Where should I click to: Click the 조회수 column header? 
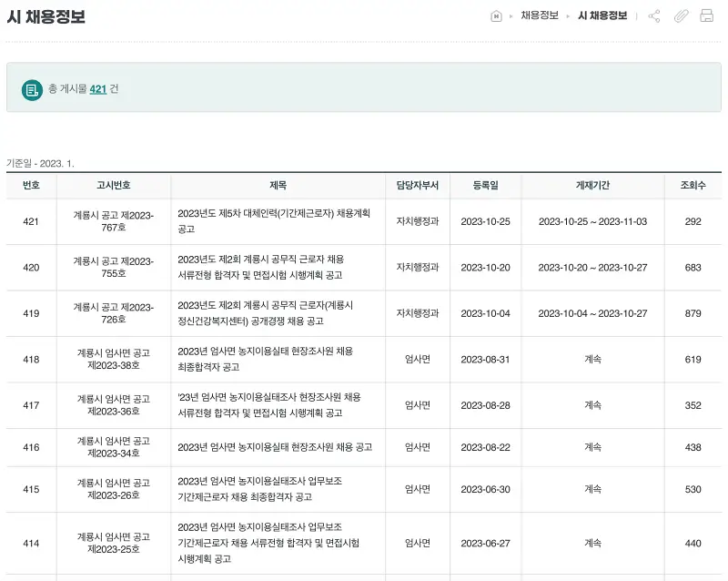[693, 185]
